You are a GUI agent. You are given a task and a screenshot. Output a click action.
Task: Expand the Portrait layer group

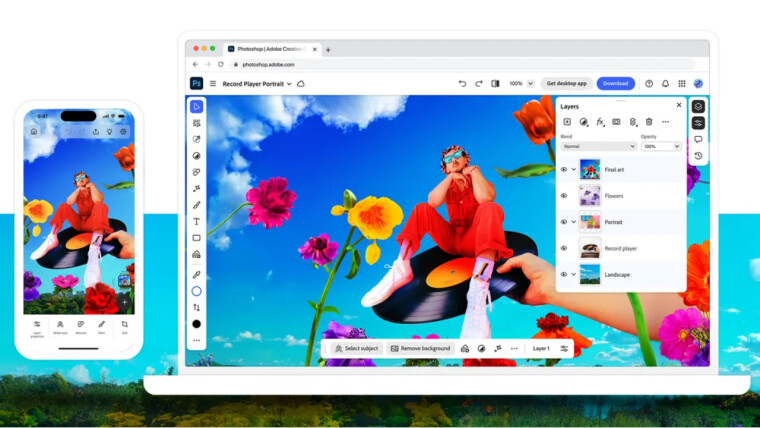pyautogui.click(x=574, y=222)
